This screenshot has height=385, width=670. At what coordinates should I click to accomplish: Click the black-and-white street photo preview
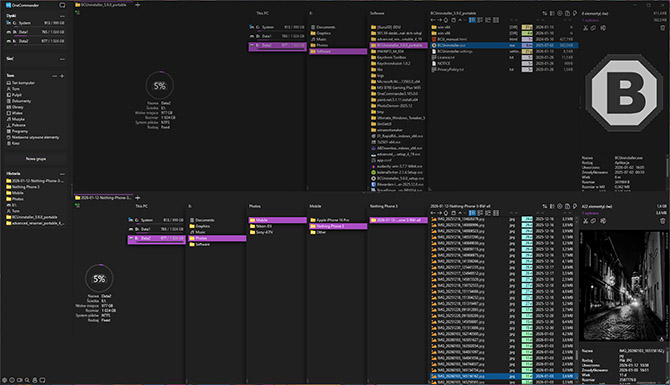click(623, 287)
